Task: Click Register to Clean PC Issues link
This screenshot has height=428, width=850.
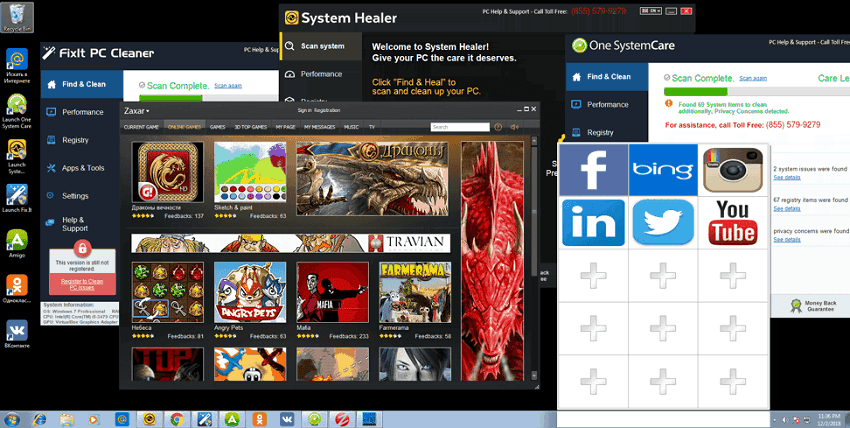Action: (x=82, y=284)
